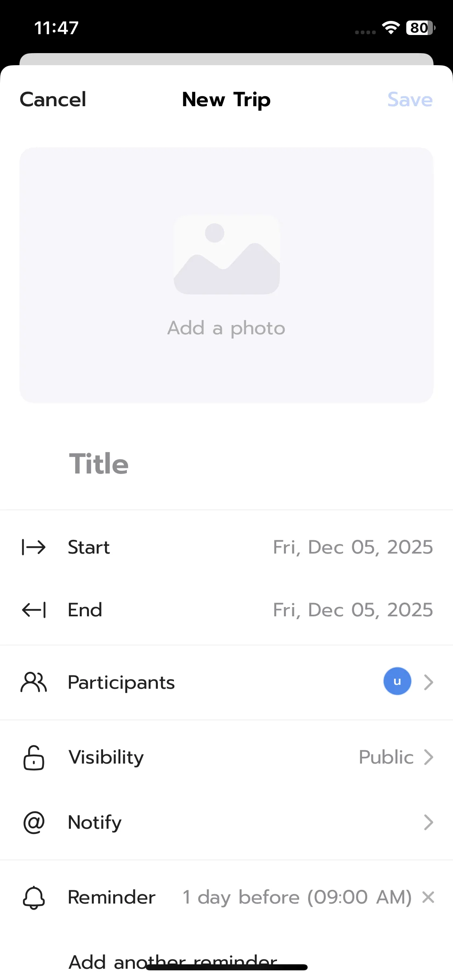Tap Add another reminder

pyautogui.click(x=173, y=961)
